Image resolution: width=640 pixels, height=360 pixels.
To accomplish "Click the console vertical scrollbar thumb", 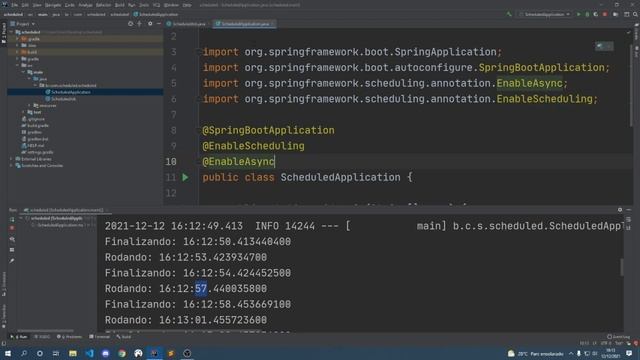I will pos(622,267).
